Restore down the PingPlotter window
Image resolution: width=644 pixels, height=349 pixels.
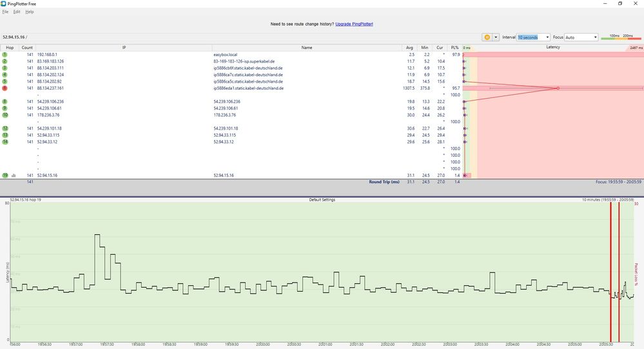pos(620,3)
